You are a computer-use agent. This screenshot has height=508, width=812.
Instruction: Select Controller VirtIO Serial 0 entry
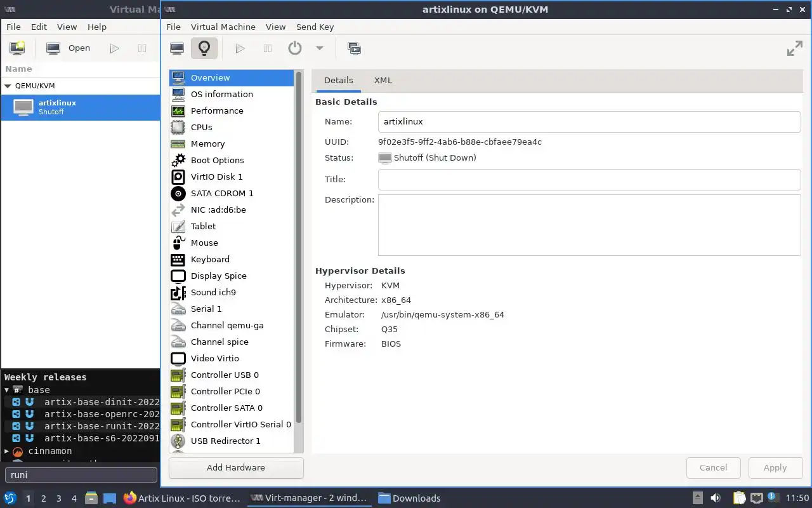(x=232, y=424)
